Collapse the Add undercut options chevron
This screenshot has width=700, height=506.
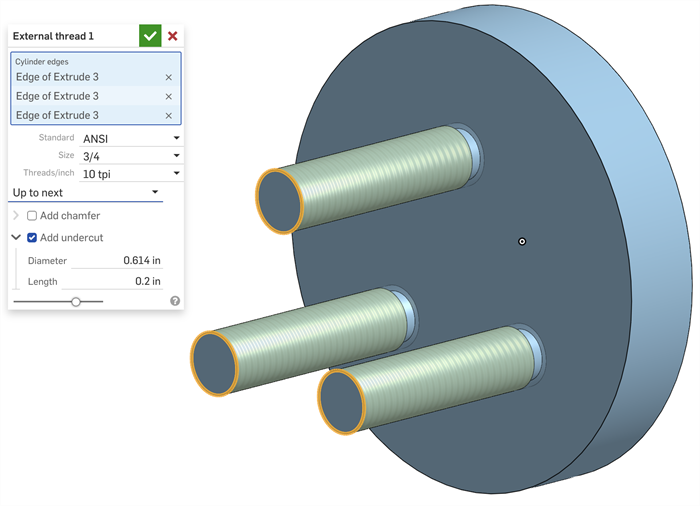coord(16,237)
